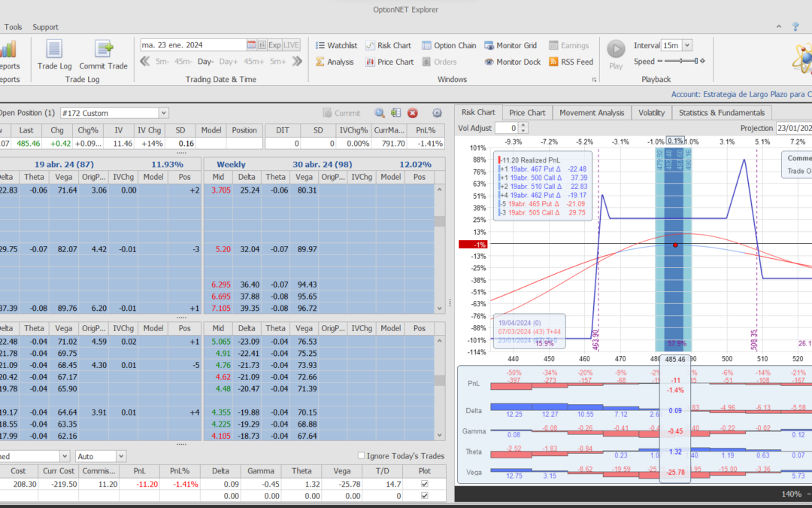Click the magnifier search icon near Commit
Image resolution: width=812 pixels, height=508 pixels.
pos(380,113)
